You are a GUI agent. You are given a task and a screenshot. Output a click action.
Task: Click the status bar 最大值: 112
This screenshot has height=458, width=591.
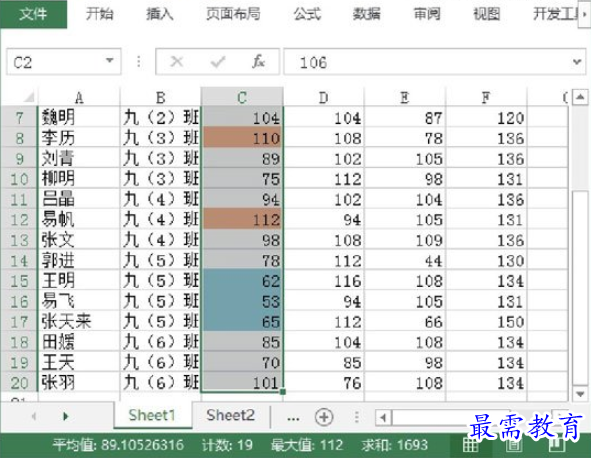click(307, 445)
